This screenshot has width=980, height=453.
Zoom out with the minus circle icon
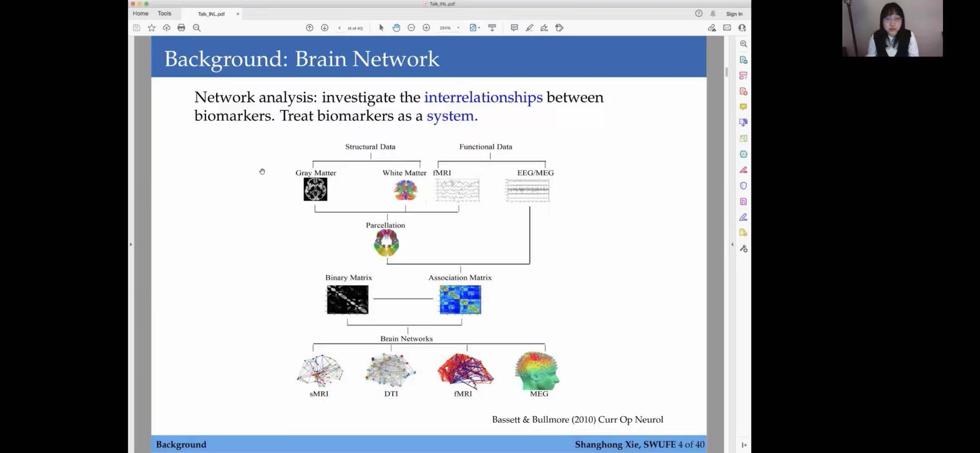(x=411, y=28)
